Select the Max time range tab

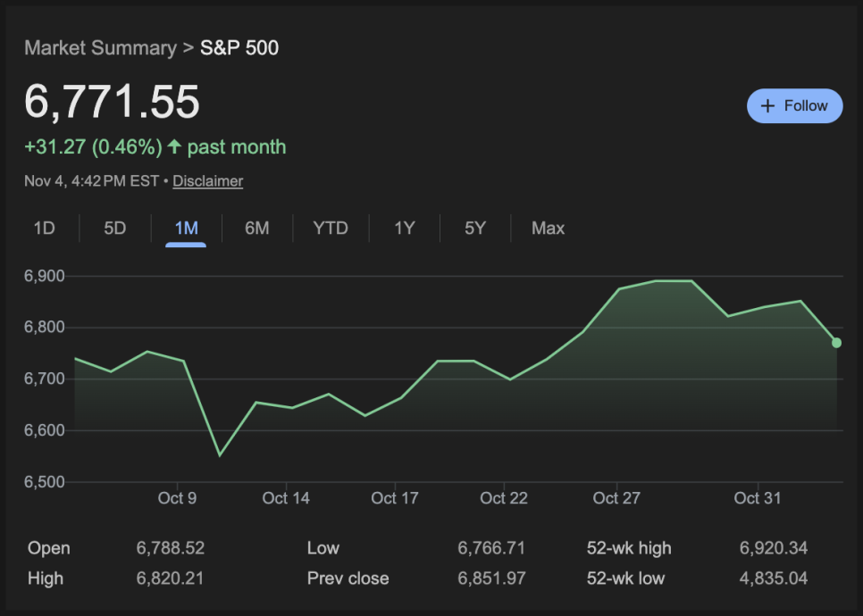548,229
